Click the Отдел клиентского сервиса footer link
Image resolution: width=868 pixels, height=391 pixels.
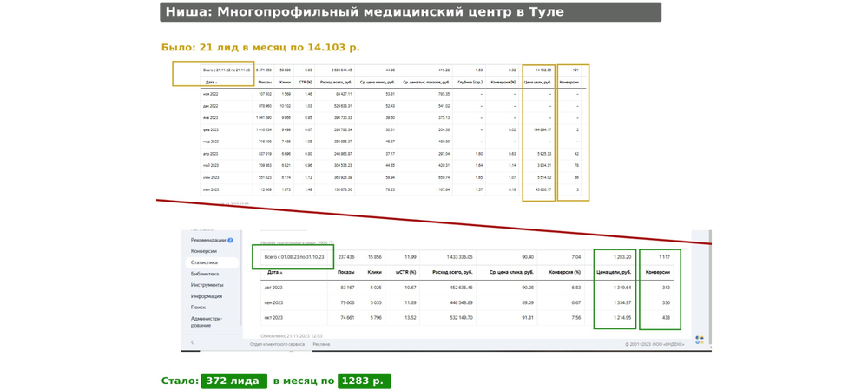[276, 344]
